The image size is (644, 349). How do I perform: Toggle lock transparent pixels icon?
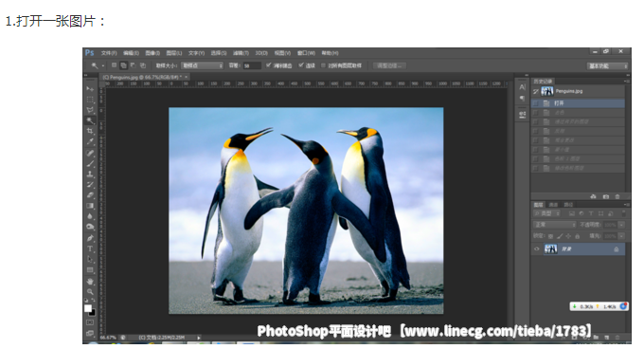(550, 236)
